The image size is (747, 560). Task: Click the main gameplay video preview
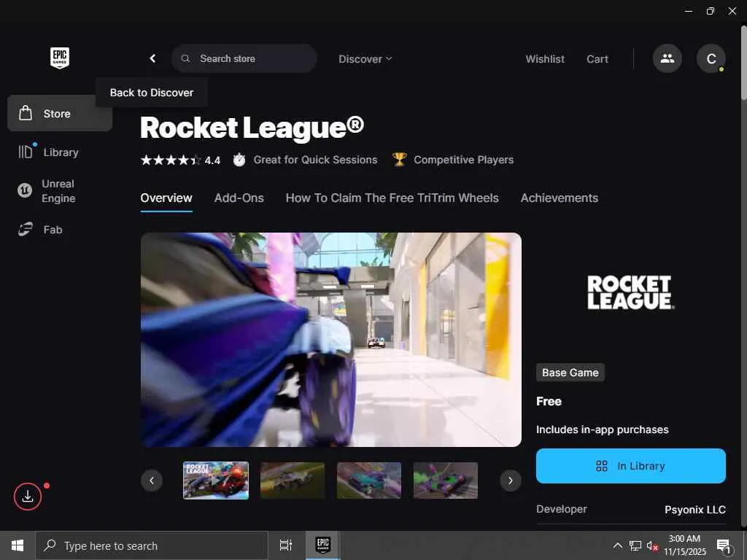click(331, 340)
